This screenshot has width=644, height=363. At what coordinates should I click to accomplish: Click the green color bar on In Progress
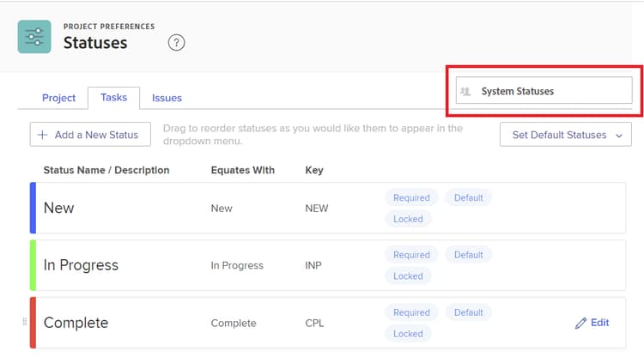[33, 265]
